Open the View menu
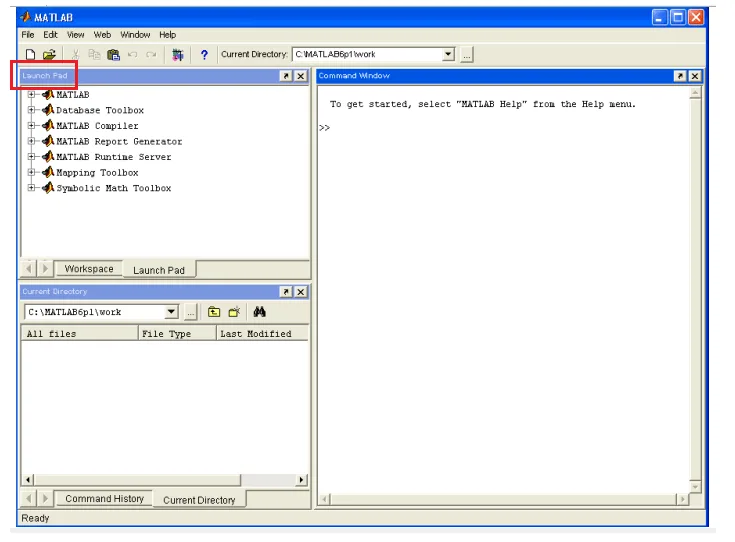Image resolution: width=735 pixels, height=542 pixels. (x=75, y=35)
